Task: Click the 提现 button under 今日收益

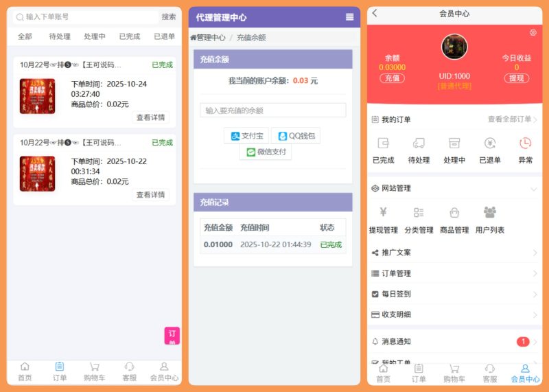Action: [x=517, y=78]
